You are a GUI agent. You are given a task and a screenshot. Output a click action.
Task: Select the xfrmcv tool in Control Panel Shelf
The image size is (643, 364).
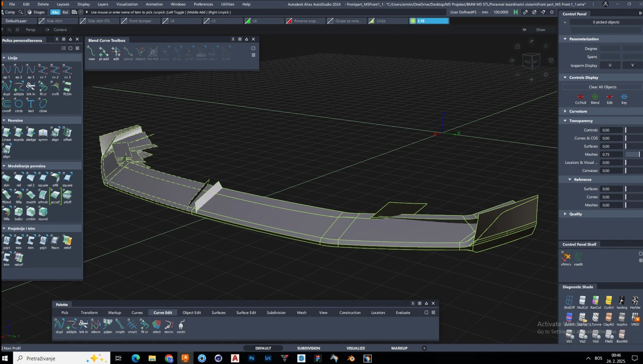click(x=566, y=257)
